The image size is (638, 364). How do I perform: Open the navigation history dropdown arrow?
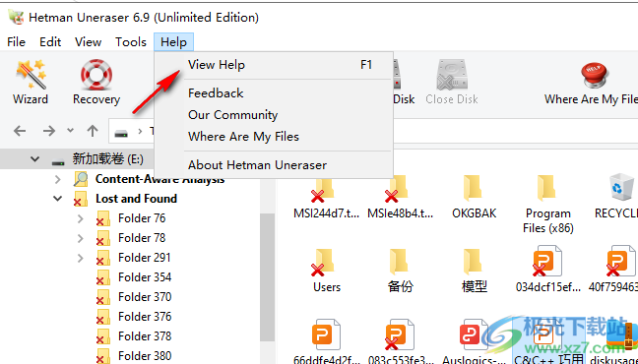tap(70, 131)
